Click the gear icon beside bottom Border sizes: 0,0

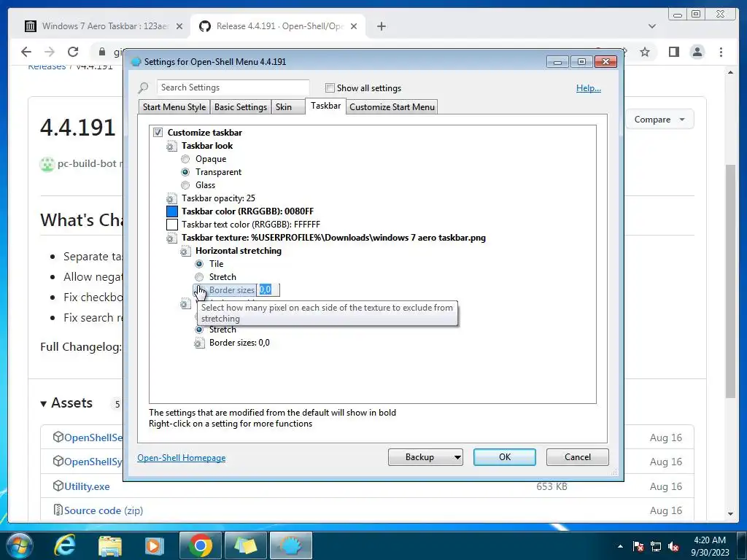[x=199, y=343]
